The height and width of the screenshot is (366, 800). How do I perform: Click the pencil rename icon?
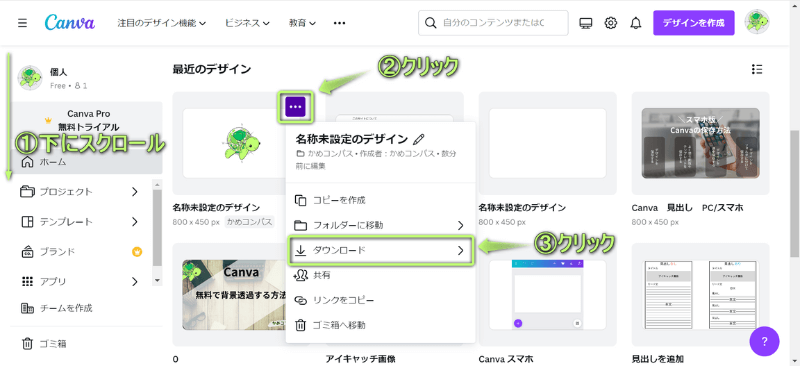pyautogui.click(x=419, y=139)
